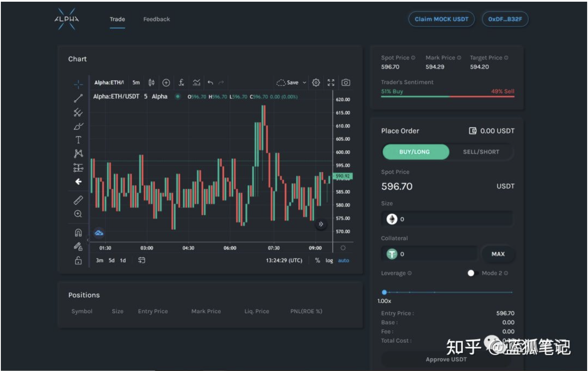Viewport: 588px width, 371px height.
Task: Open the indicators fx menu
Action: [181, 82]
